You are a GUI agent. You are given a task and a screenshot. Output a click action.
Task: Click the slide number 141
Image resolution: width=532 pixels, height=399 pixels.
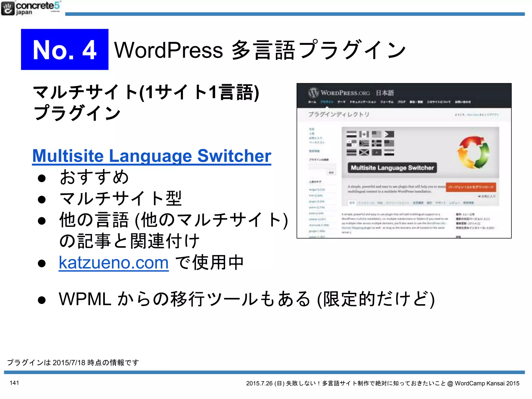click(x=14, y=383)
